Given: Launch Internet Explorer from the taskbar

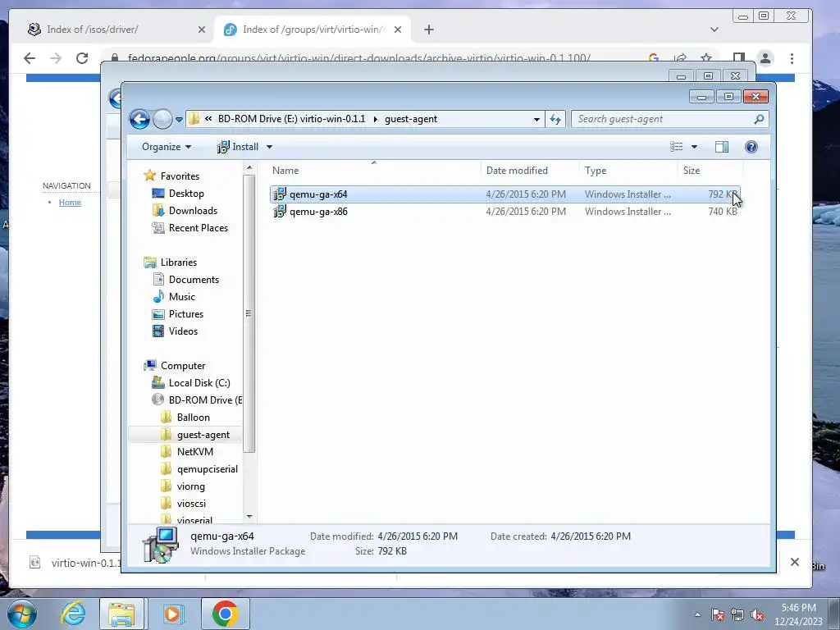Looking at the screenshot, I should [73, 614].
